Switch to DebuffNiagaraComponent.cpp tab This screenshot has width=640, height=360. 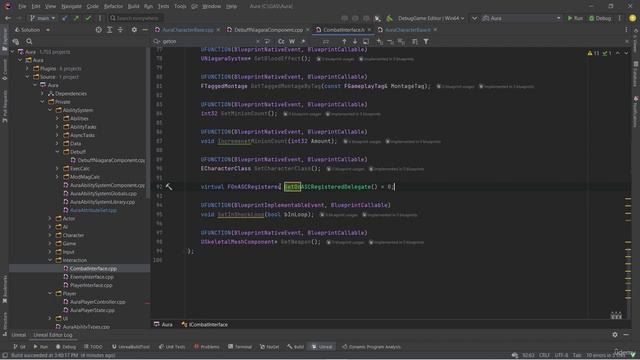(x=268, y=30)
